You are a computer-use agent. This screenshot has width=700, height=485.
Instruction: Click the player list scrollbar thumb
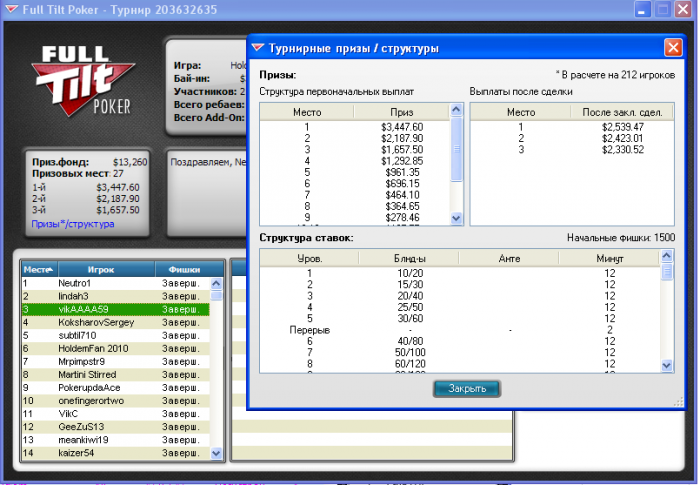[x=216, y=296]
